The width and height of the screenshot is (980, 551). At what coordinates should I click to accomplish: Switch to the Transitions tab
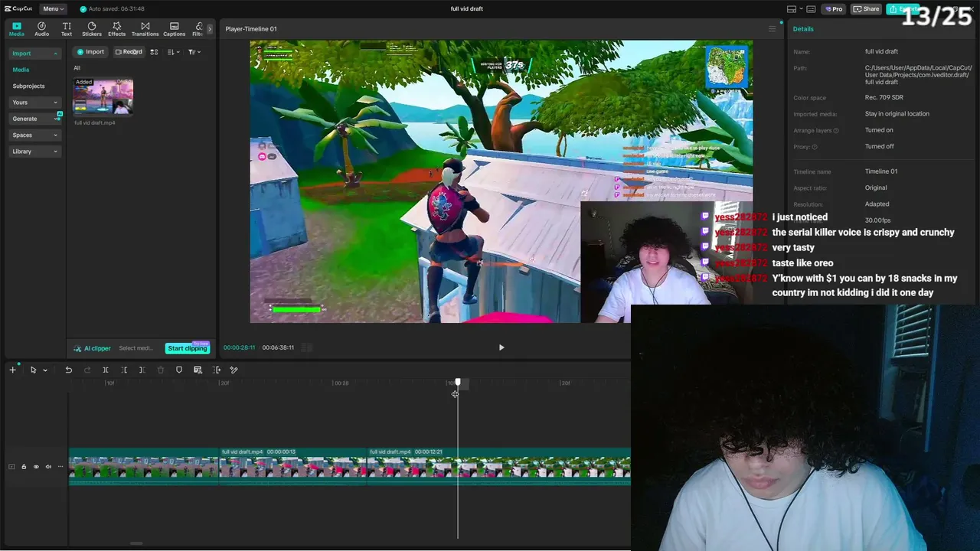(145, 29)
